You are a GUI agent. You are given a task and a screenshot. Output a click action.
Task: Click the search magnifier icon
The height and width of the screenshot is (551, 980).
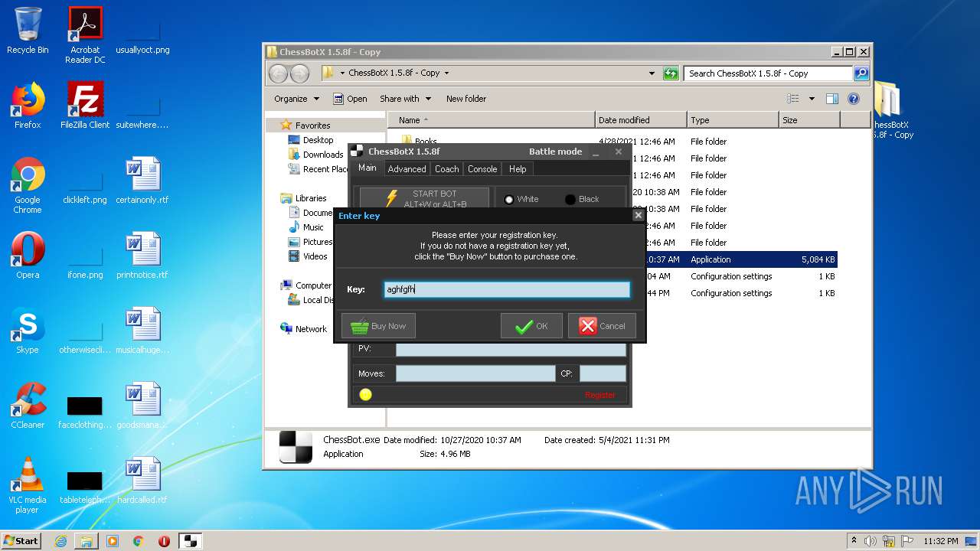(x=861, y=73)
